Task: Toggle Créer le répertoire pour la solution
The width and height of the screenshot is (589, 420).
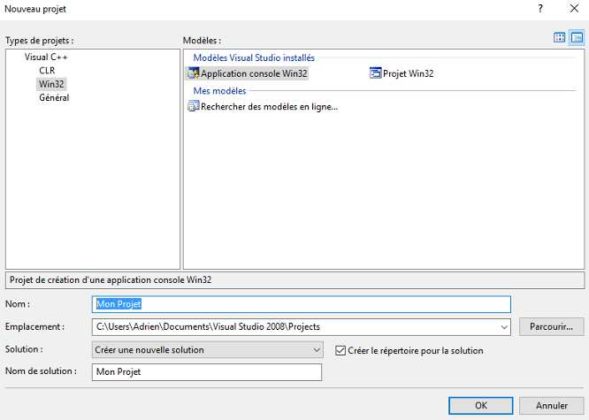Action: pyautogui.click(x=340, y=351)
